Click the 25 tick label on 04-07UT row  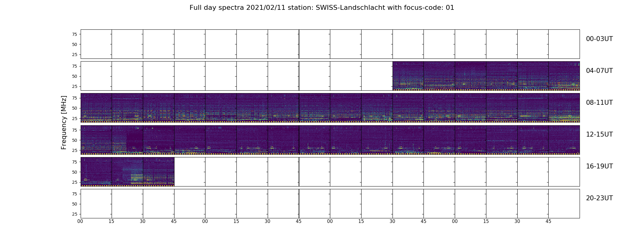pos(75,86)
